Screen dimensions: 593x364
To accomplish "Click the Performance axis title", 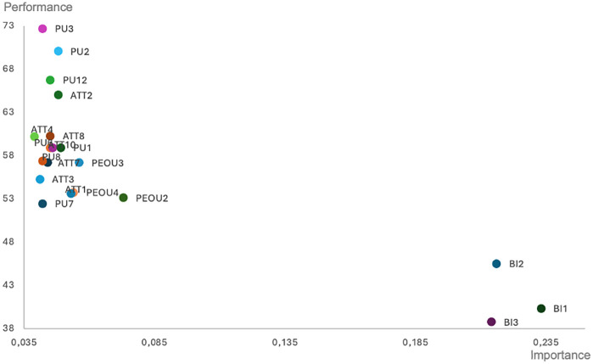I will (38, 7).
